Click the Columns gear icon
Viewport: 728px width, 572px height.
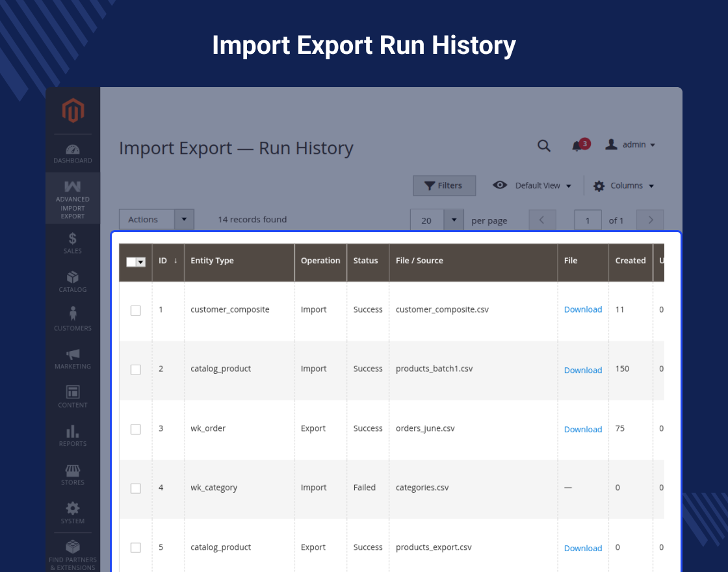pyautogui.click(x=599, y=186)
